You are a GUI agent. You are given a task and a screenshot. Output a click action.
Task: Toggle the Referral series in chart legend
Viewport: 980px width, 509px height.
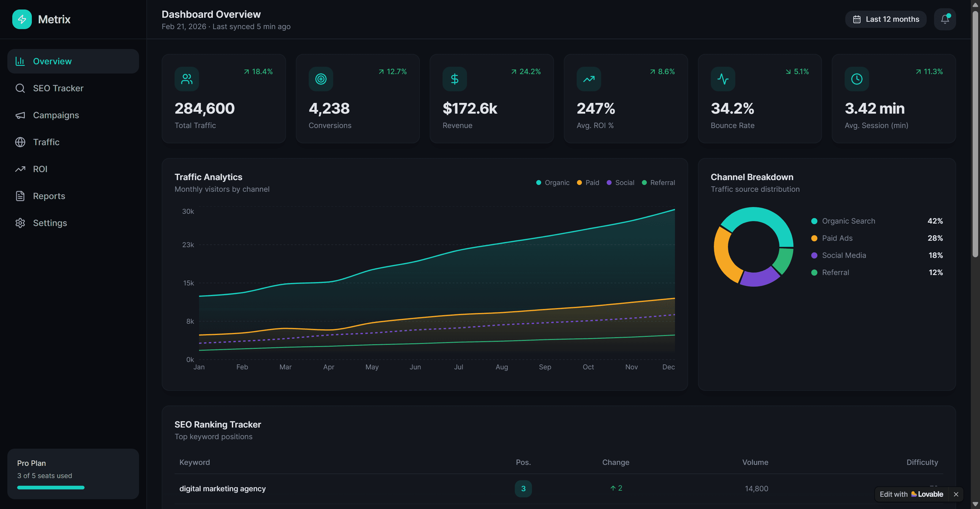tap(658, 183)
